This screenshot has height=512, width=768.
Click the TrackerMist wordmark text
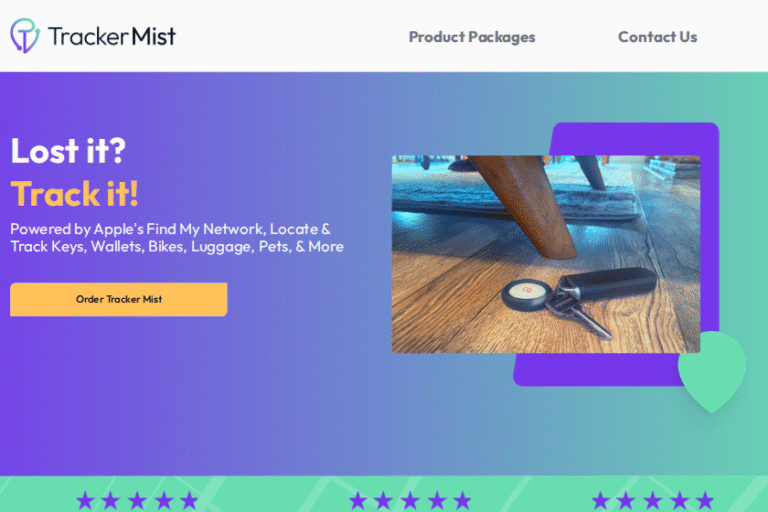pos(112,36)
